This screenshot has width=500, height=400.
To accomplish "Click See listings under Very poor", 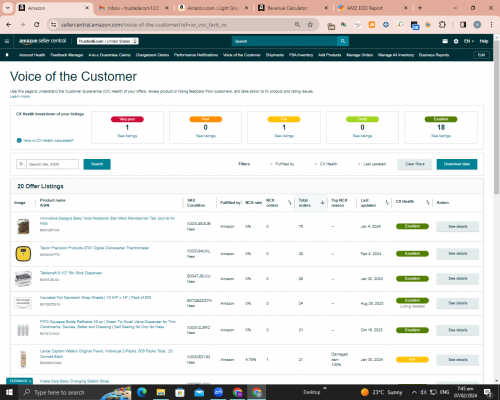I will click(x=127, y=136).
